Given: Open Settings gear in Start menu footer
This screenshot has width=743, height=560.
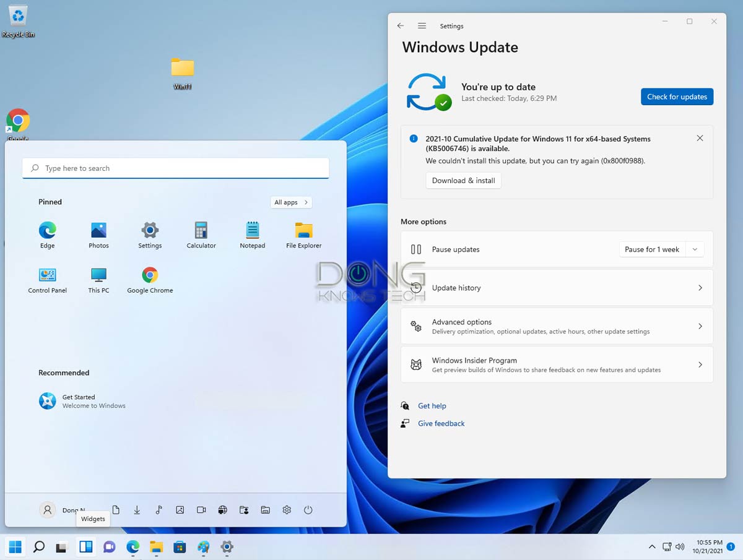Looking at the screenshot, I should (287, 510).
